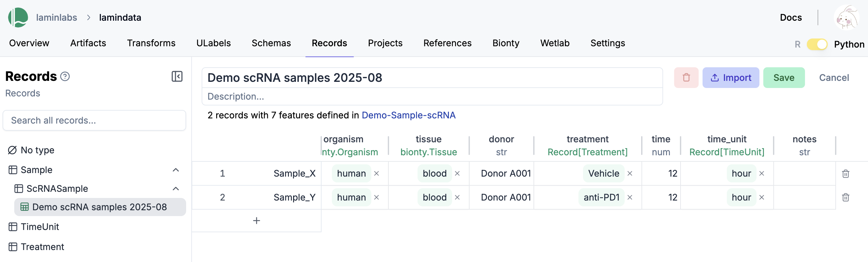This screenshot has height=262, width=868.
Task: Open the Projects tab
Action: pyautogui.click(x=385, y=43)
